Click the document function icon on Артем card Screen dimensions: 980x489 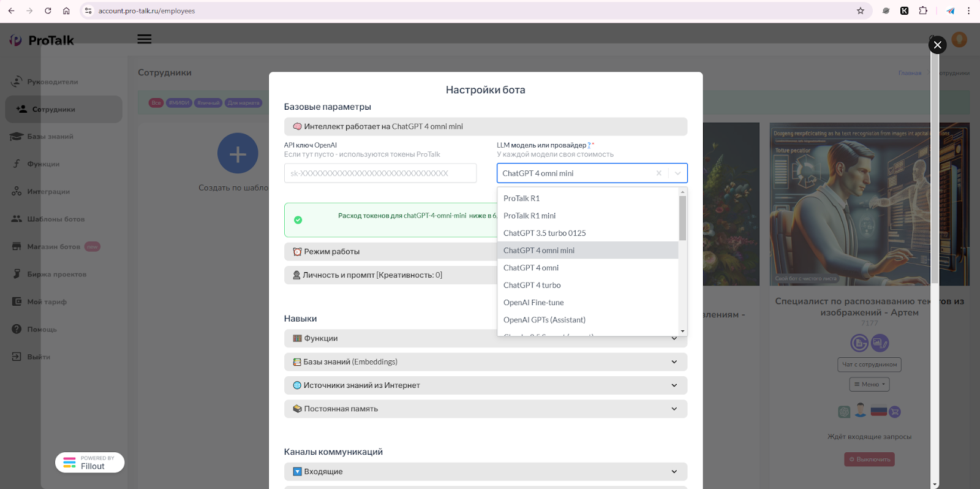(x=859, y=343)
